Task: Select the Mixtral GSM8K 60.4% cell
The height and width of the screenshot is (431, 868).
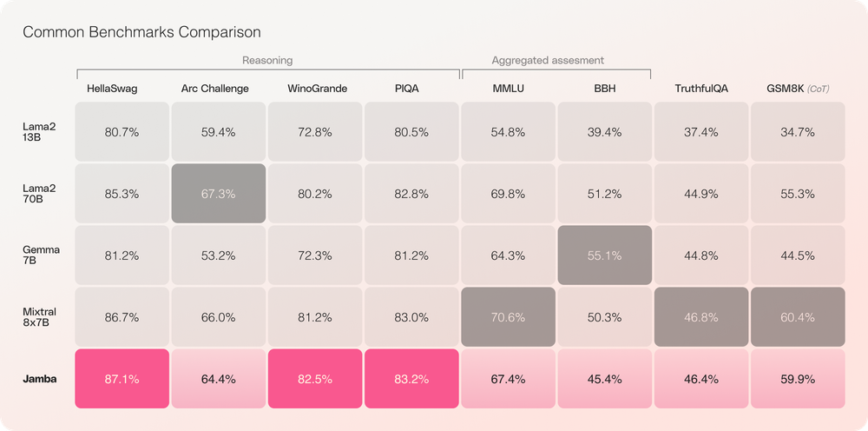Action: (797, 317)
